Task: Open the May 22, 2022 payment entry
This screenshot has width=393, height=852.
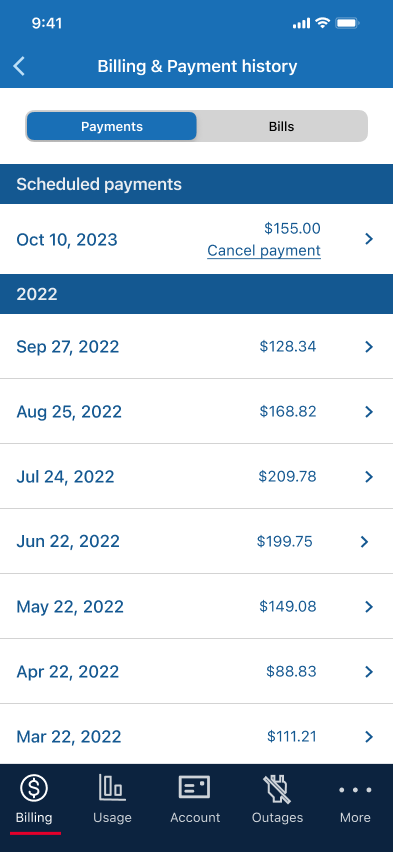Action: point(196,606)
